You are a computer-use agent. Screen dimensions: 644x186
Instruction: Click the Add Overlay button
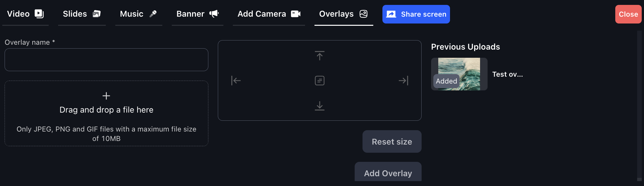388,172
